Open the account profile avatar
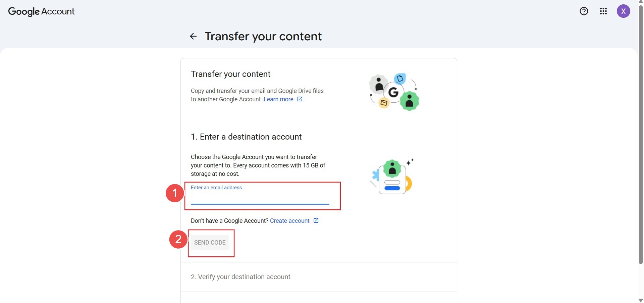644x303 pixels. point(623,11)
